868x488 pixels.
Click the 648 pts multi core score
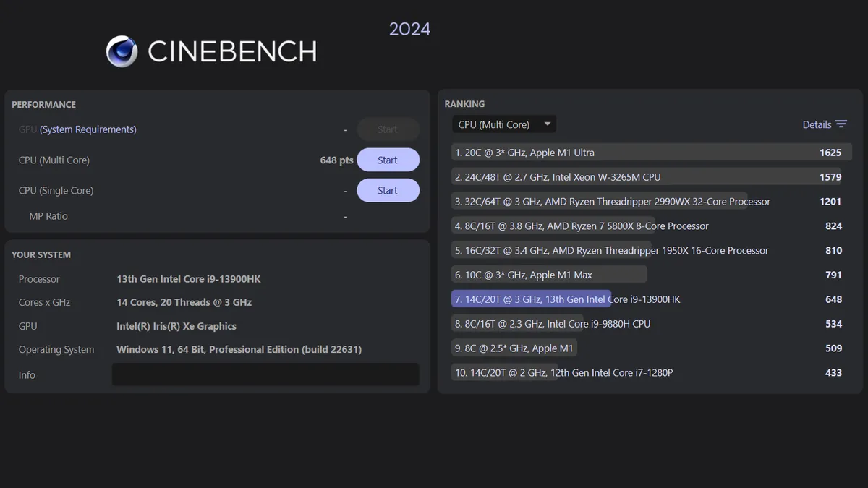click(x=336, y=160)
